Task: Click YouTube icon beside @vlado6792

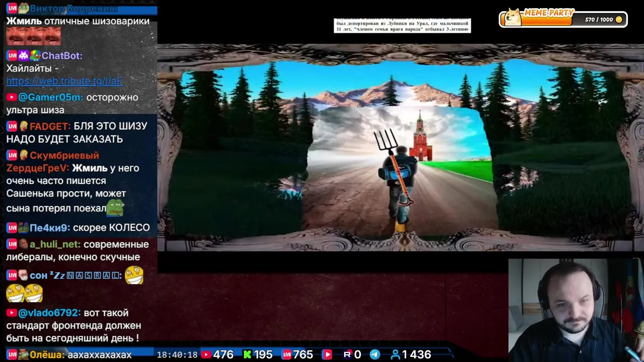Action: click(12, 313)
